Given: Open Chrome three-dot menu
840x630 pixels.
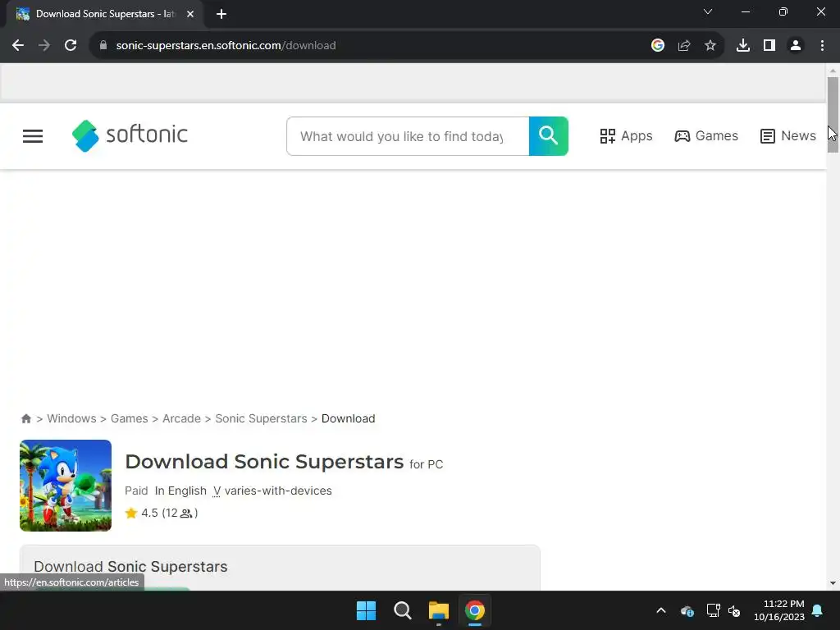Looking at the screenshot, I should 822,46.
